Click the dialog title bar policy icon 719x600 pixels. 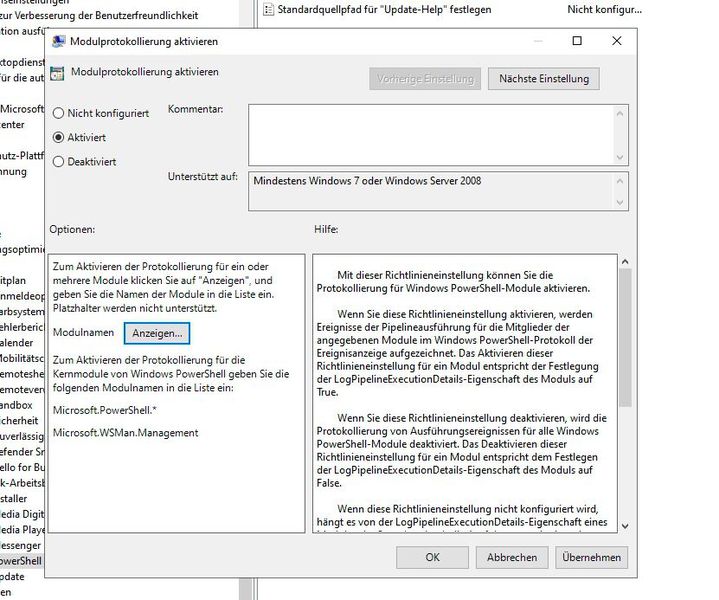[x=58, y=41]
